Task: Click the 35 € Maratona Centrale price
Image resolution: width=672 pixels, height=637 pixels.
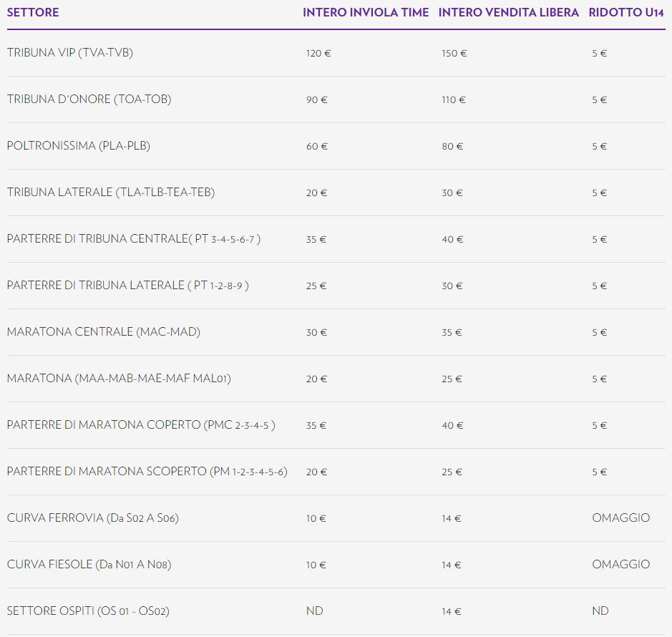Action: [x=452, y=332]
